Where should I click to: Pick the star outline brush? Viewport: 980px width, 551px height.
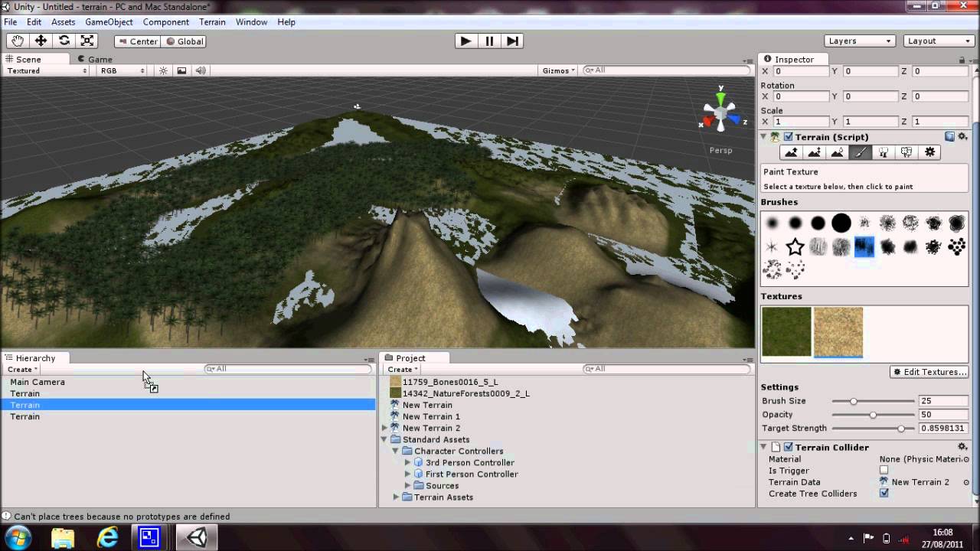795,246
